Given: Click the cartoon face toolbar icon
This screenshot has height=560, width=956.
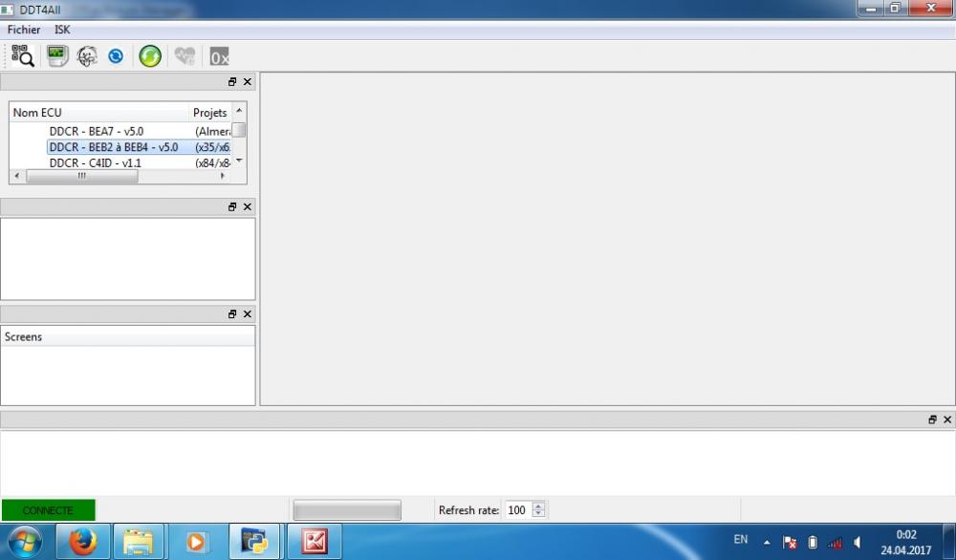Looking at the screenshot, I should coord(87,56).
